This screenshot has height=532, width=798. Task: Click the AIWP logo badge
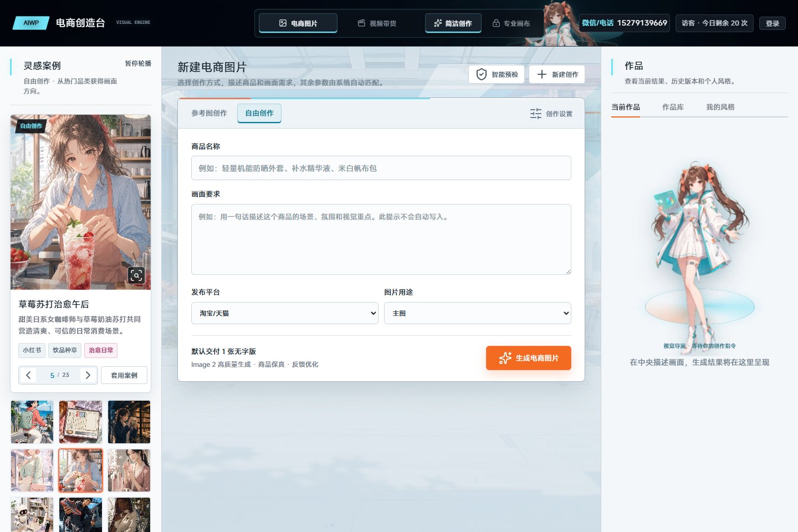click(x=31, y=23)
